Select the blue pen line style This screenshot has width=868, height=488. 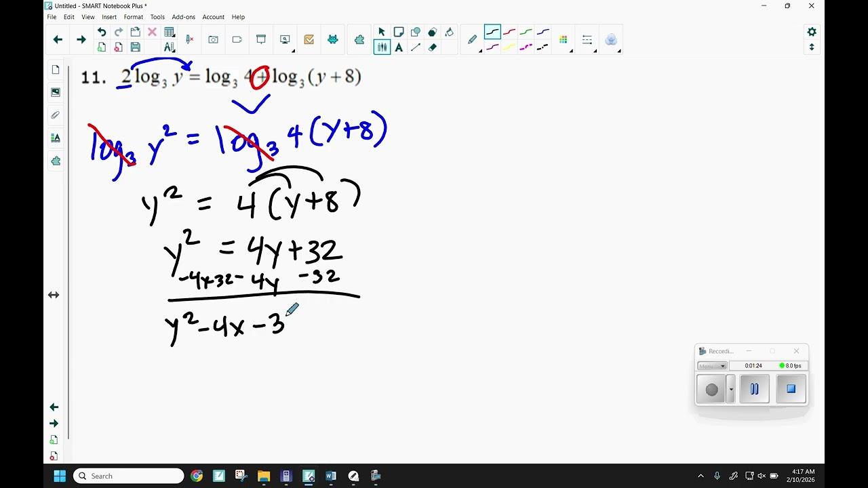pos(543,32)
